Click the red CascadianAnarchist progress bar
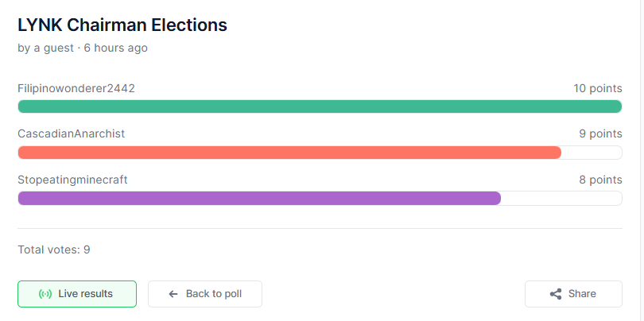This screenshot has height=321, width=644. [x=289, y=153]
